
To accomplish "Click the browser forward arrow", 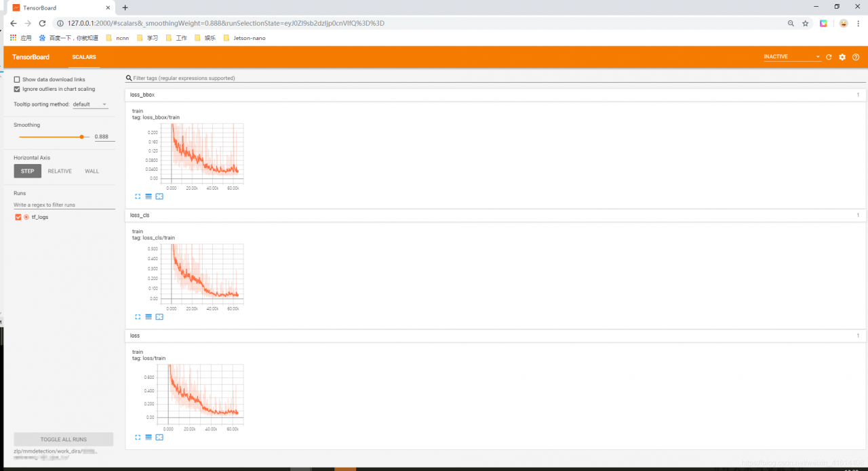I will (x=28, y=23).
